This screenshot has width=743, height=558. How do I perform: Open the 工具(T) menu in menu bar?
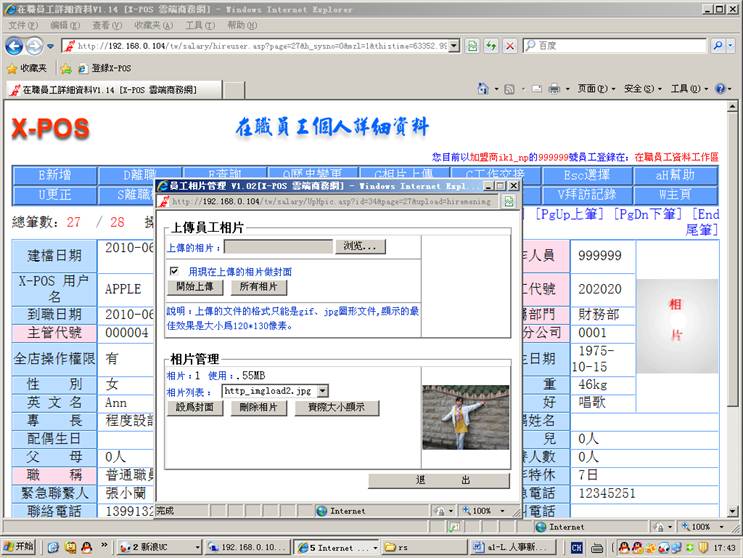(x=199, y=25)
